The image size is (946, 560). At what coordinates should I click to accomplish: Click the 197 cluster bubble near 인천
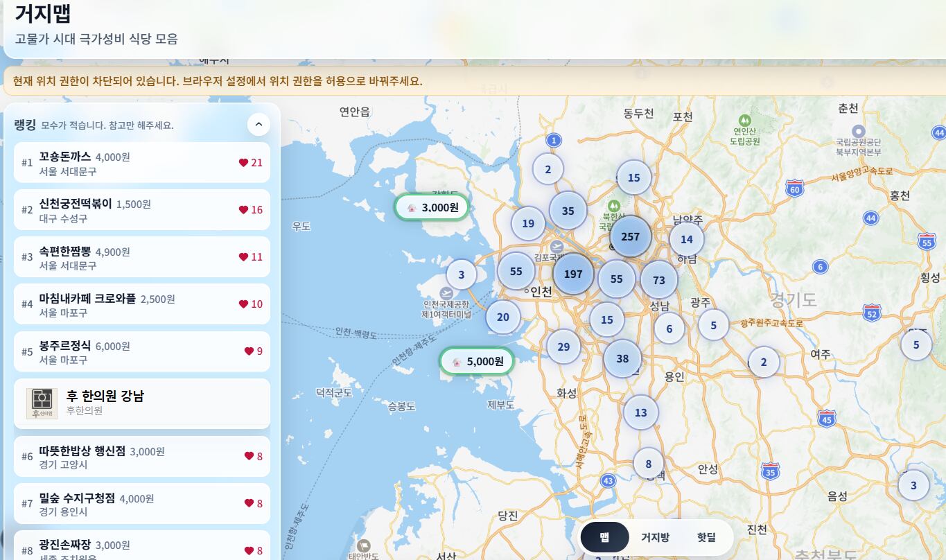click(x=572, y=274)
